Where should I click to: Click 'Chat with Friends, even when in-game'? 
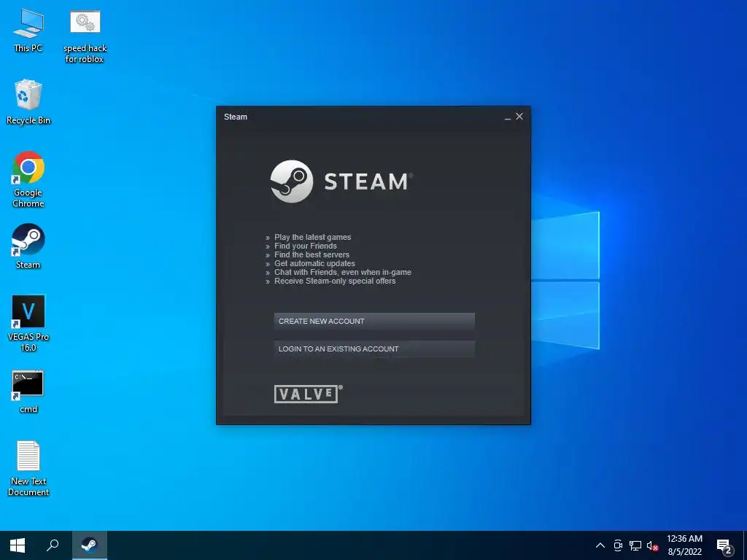point(343,273)
